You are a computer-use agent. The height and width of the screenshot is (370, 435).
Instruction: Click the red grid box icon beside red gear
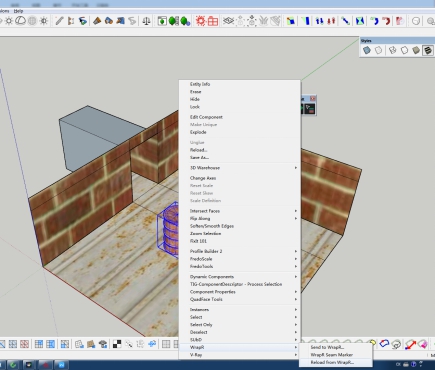(x=213, y=21)
